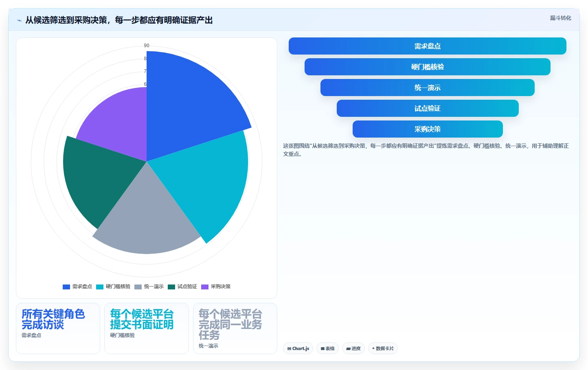Open the 每个候选平台提交书面证明 card
Image resolution: width=588 pixels, height=370 pixels.
coord(147,328)
